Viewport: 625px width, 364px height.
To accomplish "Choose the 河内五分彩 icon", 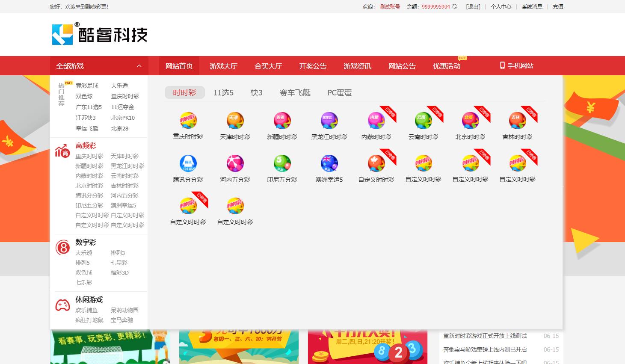I will 235,163.
